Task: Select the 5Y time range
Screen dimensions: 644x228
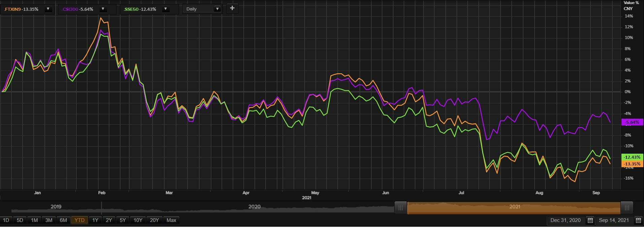Action: [x=123, y=220]
